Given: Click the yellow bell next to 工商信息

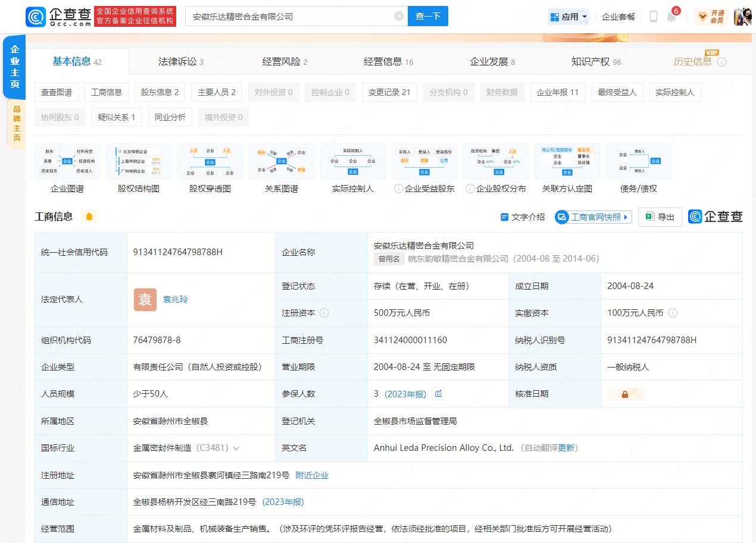Looking at the screenshot, I should coord(89,216).
